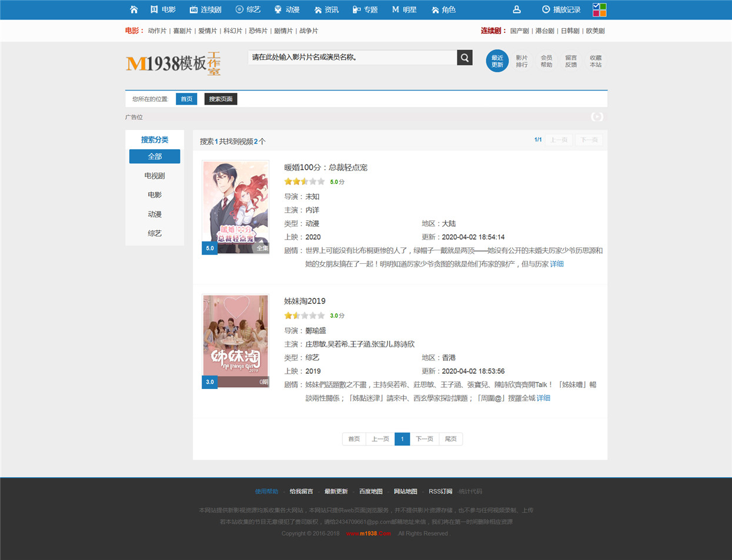Open the 动作片 movie category
The width and height of the screenshot is (732, 560).
tap(157, 31)
